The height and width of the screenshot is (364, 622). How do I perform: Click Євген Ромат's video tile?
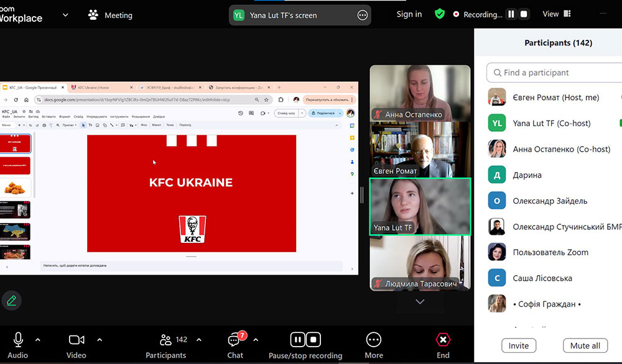coord(420,149)
